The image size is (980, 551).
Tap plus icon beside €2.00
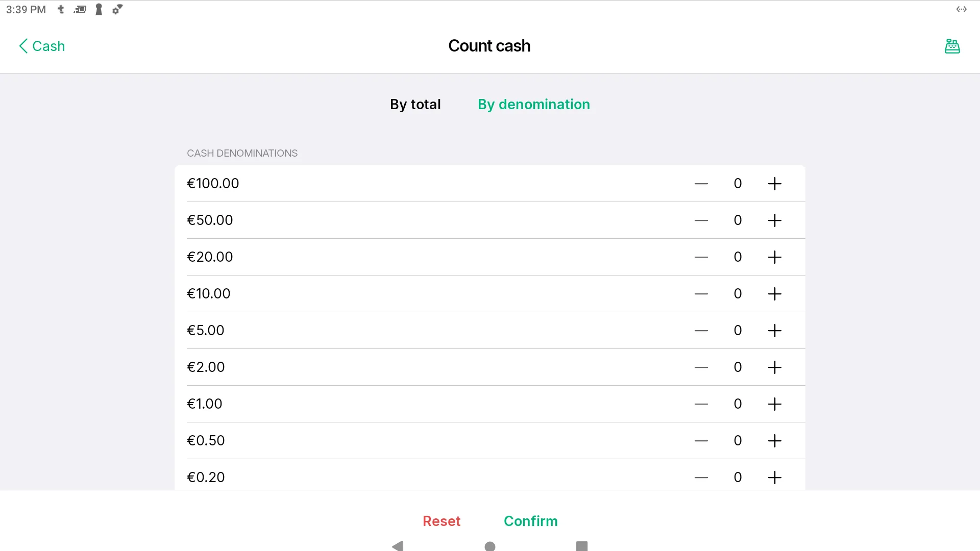[774, 367]
